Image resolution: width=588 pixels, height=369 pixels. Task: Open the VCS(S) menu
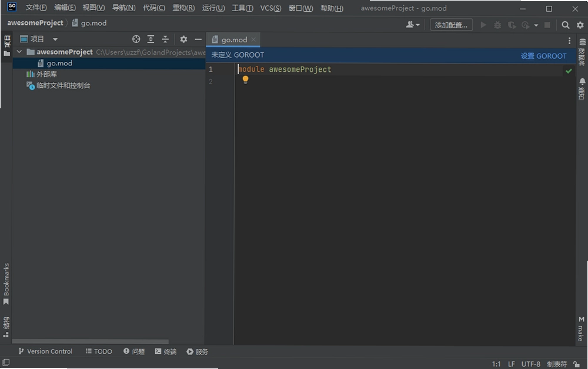[x=270, y=8]
